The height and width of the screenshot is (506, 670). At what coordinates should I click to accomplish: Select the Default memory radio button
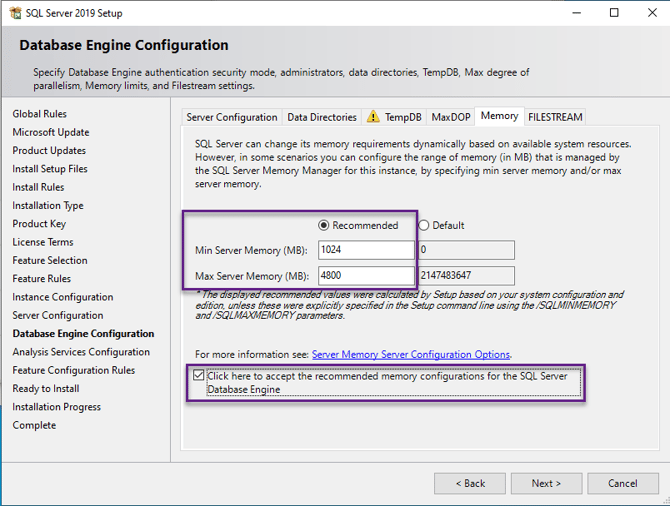tap(424, 225)
